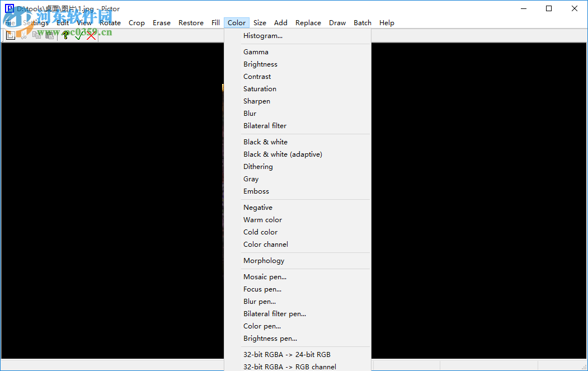This screenshot has height=371, width=588.
Task: Open the Settings menu
Action: (x=36, y=23)
